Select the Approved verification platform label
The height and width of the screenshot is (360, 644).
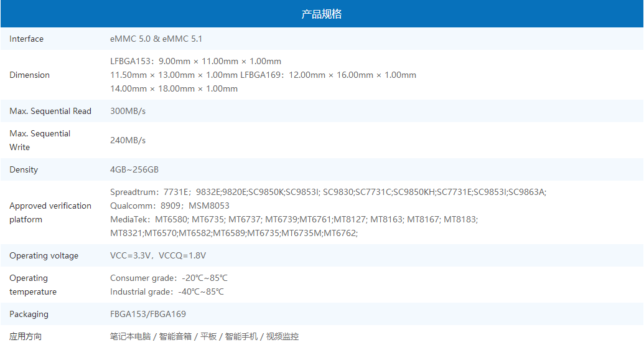click(x=50, y=212)
